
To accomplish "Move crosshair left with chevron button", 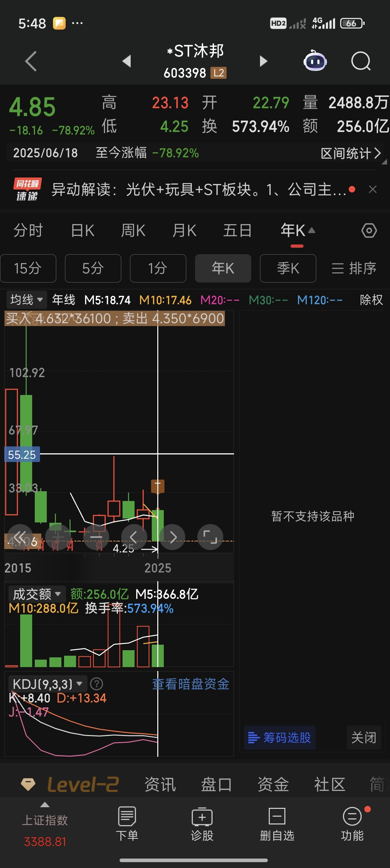I will point(134,537).
